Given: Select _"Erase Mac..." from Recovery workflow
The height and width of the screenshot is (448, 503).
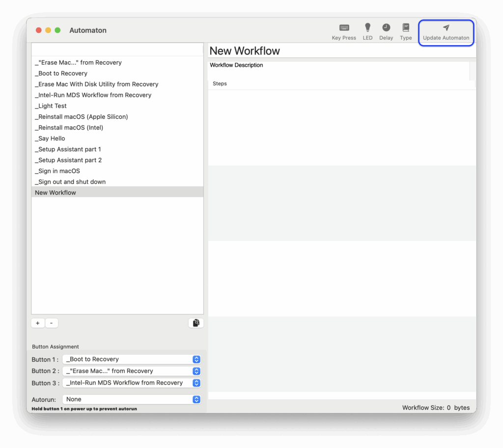Looking at the screenshot, I should 117,62.
